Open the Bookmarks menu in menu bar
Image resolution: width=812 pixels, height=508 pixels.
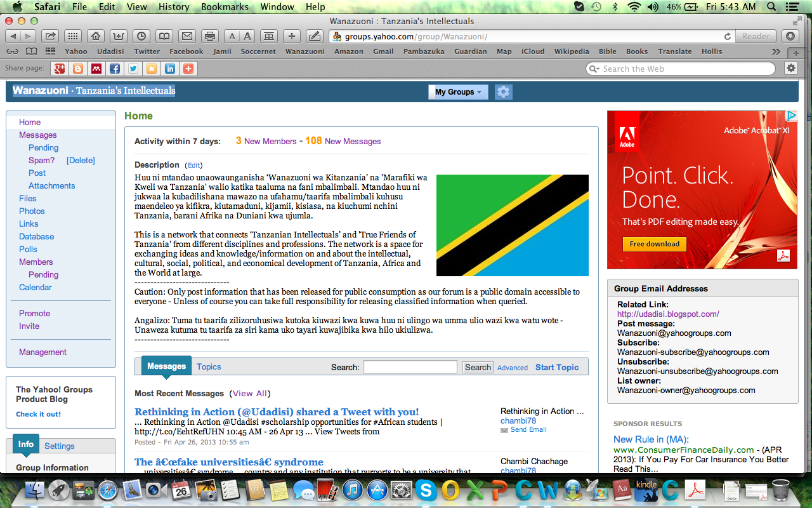tap(225, 7)
